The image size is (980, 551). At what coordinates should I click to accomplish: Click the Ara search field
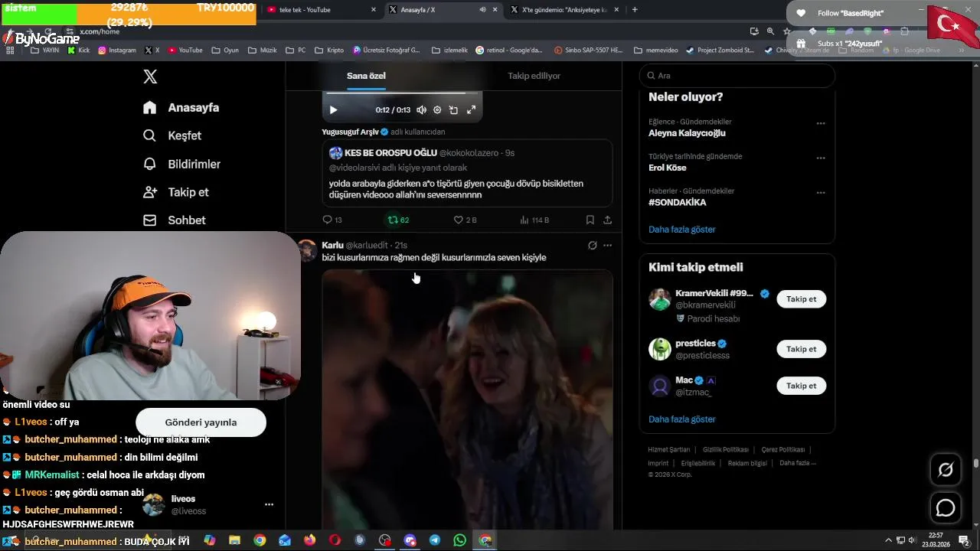(737, 76)
